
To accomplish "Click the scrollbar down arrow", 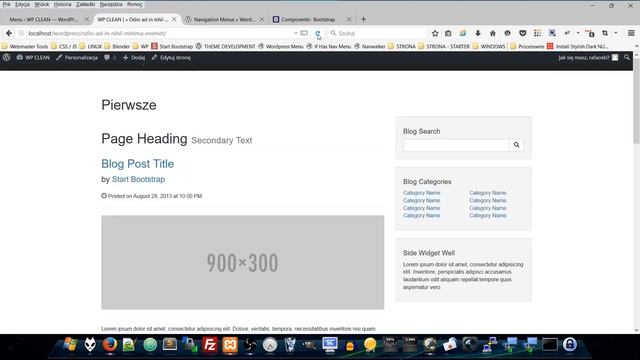I will (x=636, y=330).
